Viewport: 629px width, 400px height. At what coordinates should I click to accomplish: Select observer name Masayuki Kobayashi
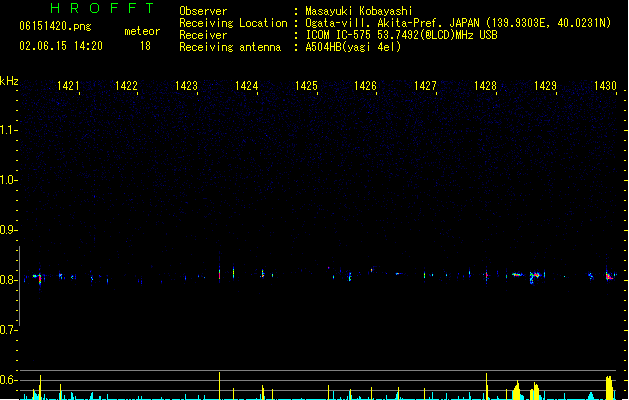(359, 11)
